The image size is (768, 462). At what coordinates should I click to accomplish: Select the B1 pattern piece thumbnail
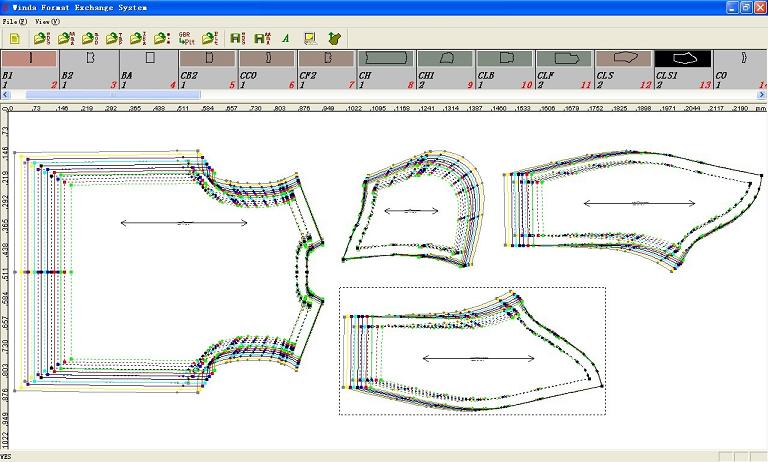29,59
